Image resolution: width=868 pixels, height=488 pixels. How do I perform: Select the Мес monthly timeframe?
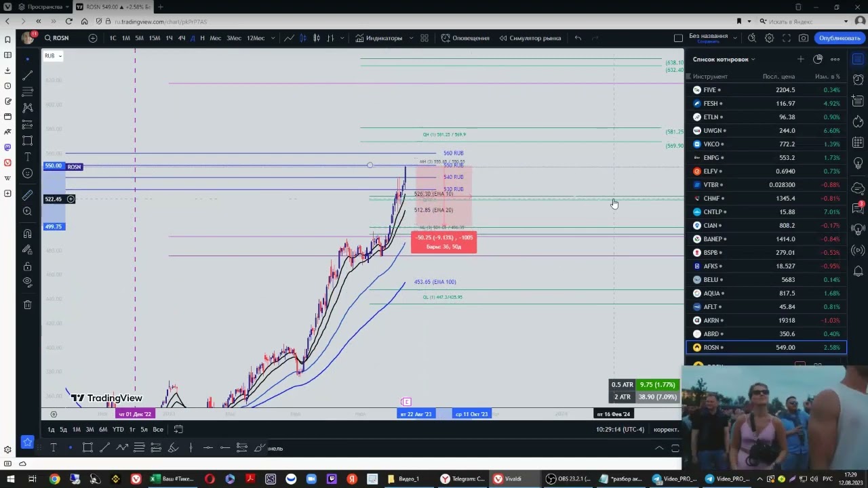[216, 38]
